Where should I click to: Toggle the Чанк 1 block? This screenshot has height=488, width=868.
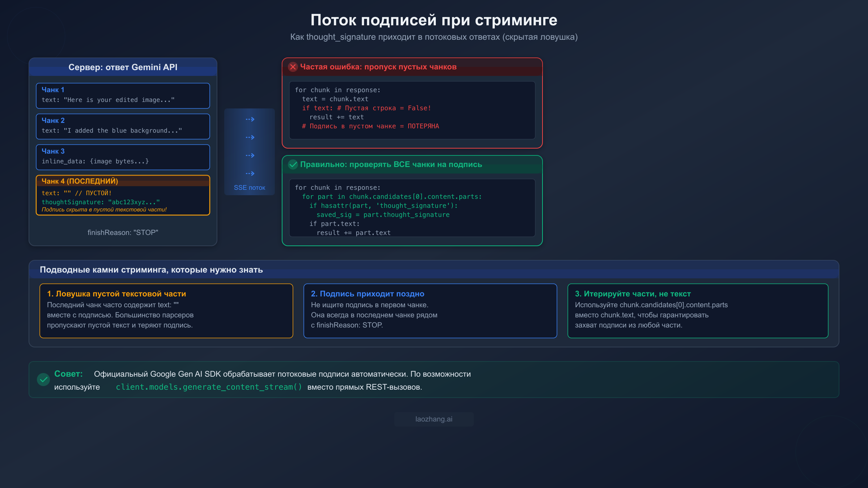pos(123,95)
